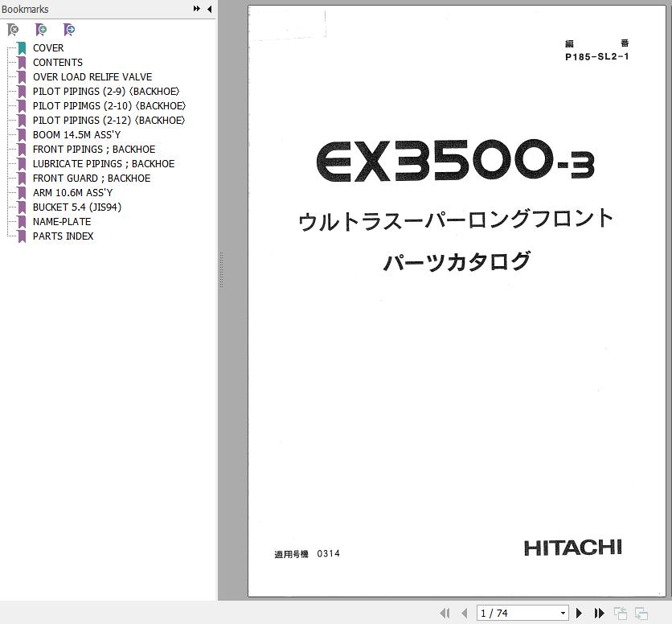Click the 0314 serial number text

click(x=328, y=554)
